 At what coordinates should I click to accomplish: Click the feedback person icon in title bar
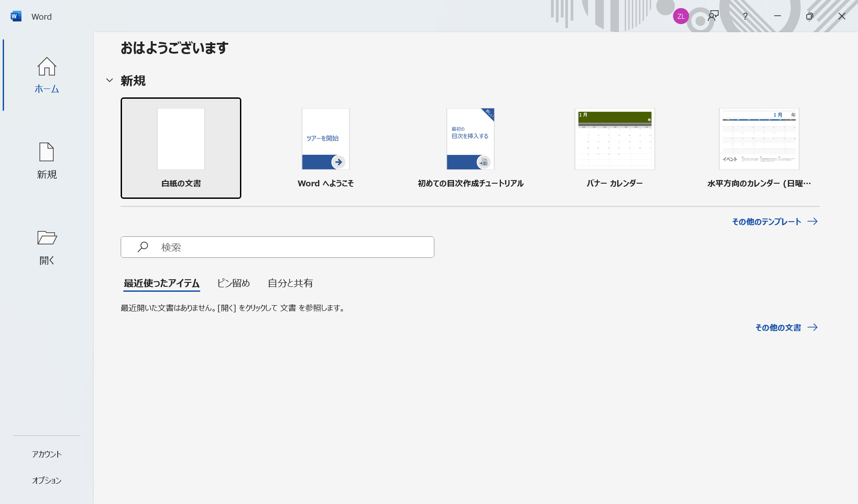pyautogui.click(x=713, y=16)
